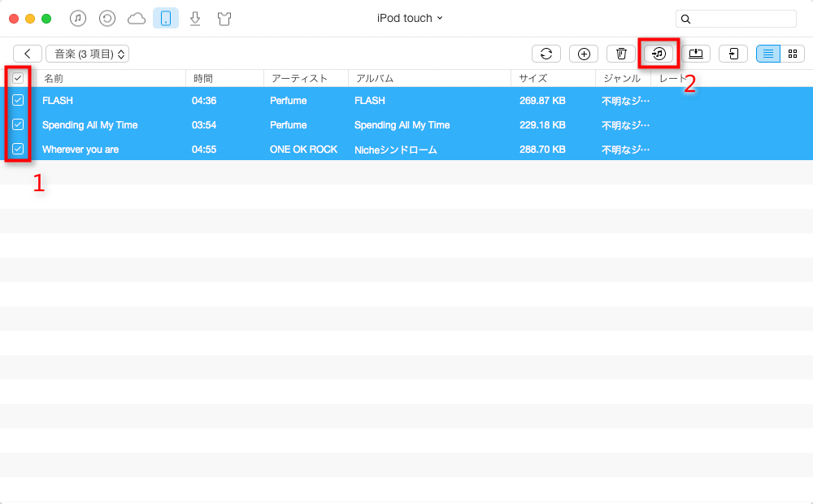Uncheck the FLASH song checkbox

[18, 100]
